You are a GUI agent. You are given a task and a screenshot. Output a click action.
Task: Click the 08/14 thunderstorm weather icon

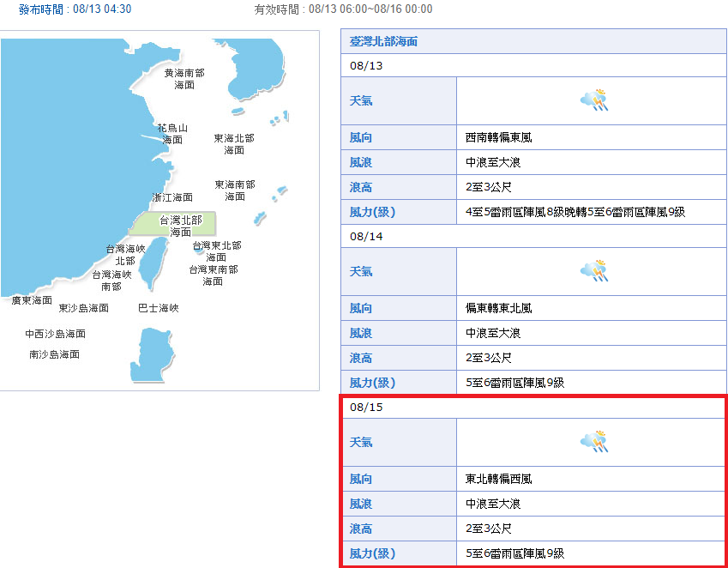pos(594,271)
